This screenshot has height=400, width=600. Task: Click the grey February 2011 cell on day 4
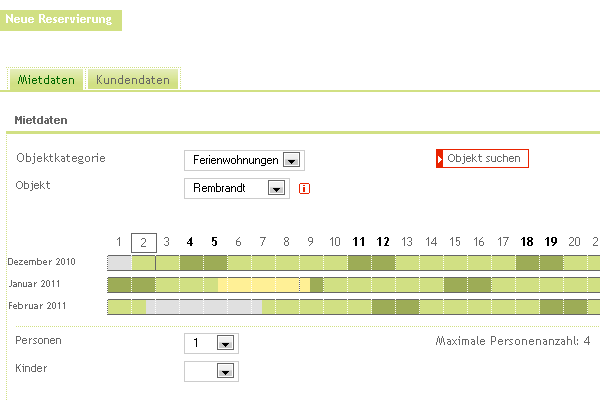192,307
